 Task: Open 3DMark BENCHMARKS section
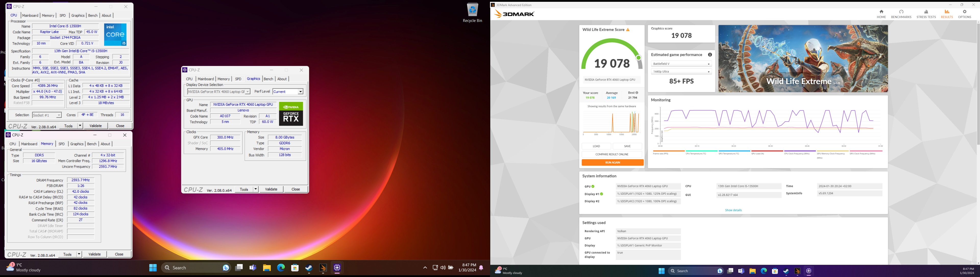[x=901, y=14]
